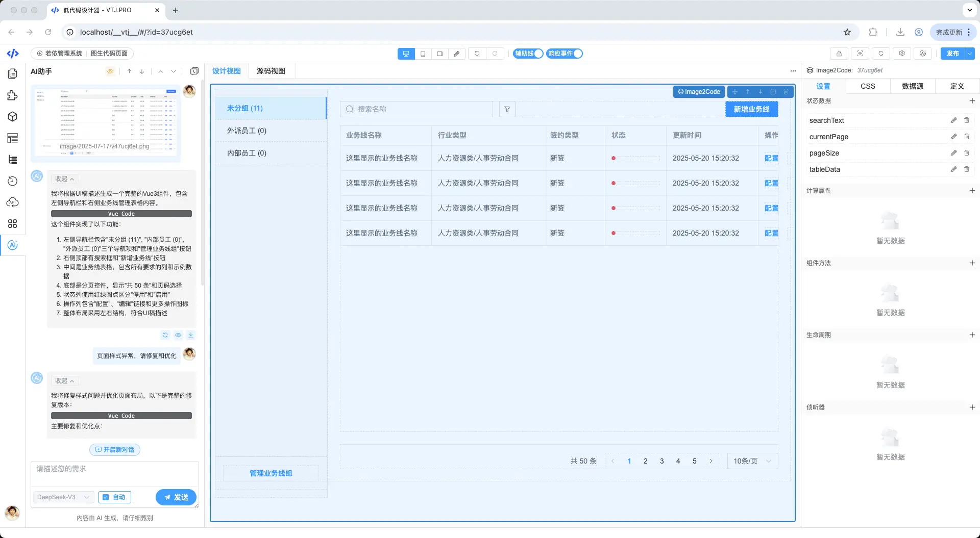Collapse the second AI reply with 收起

point(65,381)
